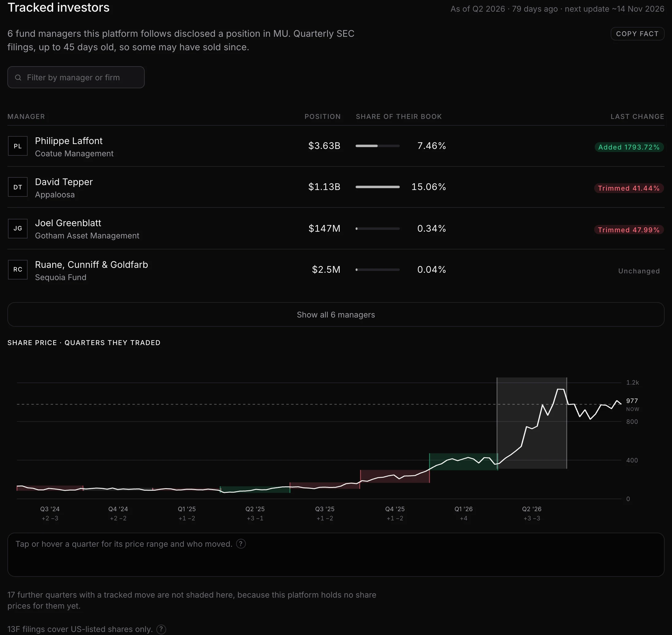Sort by the POSITION column header
Image resolution: width=672 pixels, height=635 pixels.
(323, 116)
